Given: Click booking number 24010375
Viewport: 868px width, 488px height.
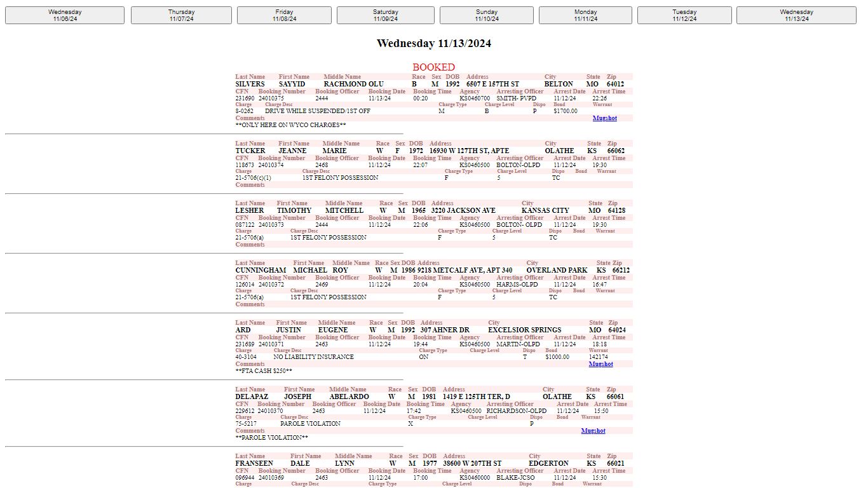Looking at the screenshot, I should (271, 98).
